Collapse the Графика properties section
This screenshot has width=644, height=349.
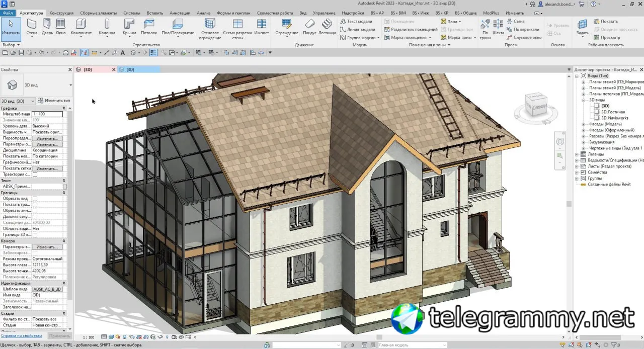coord(64,108)
